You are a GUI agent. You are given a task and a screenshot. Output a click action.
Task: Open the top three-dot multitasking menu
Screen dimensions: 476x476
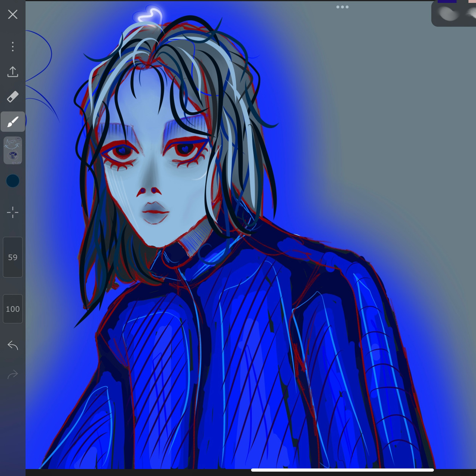342,7
